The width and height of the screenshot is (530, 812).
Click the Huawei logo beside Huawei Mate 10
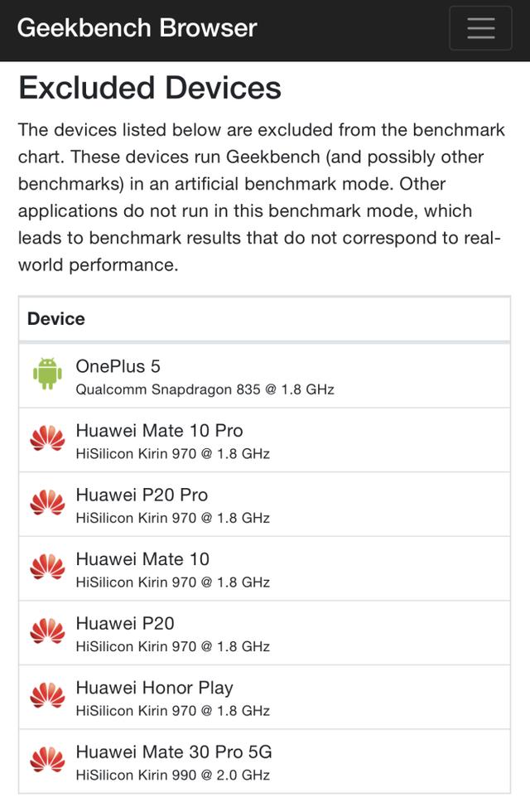[x=47, y=567]
